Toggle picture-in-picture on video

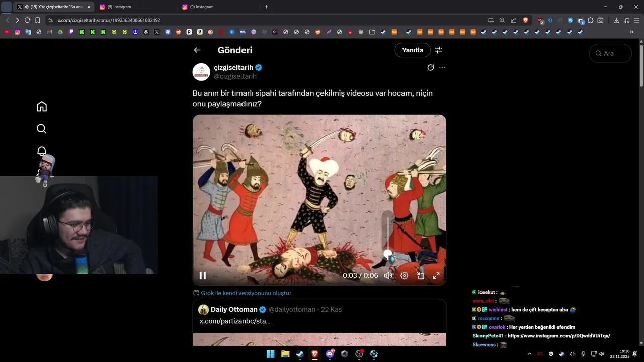420,276
